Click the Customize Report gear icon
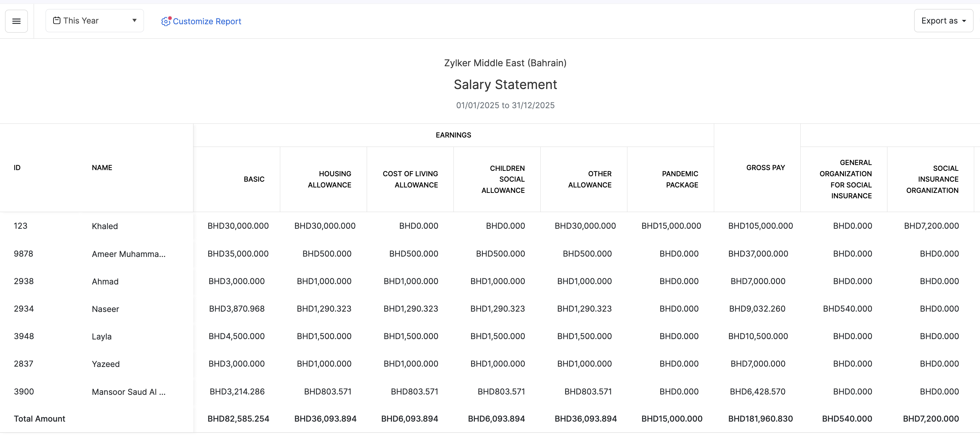 (x=166, y=21)
